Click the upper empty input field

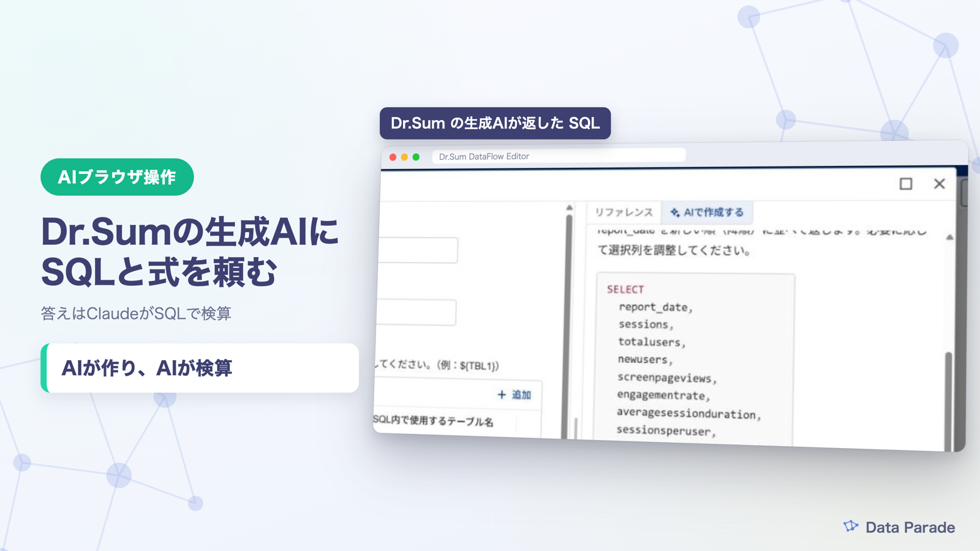(418, 250)
